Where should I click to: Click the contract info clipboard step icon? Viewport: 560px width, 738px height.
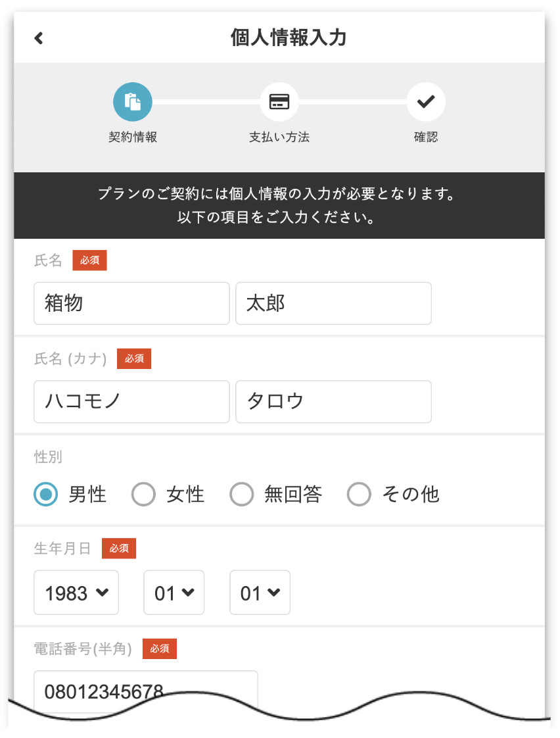click(133, 102)
